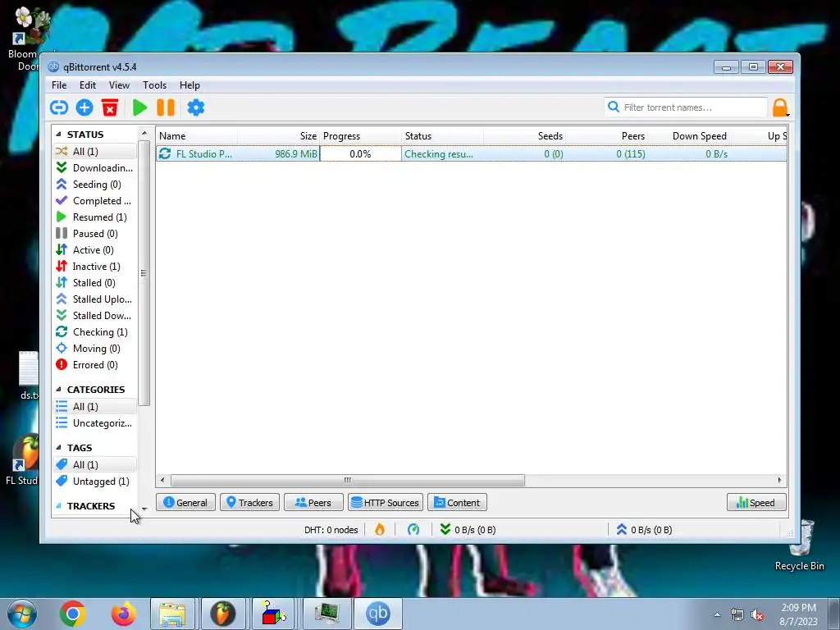Click the green Resume torrent icon
Screen dimensions: 840x630
(139, 107)
